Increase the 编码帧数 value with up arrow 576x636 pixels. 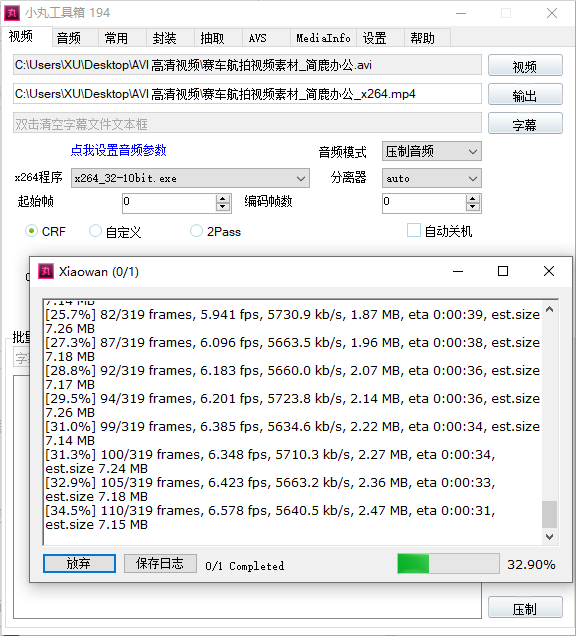pos(473,198)
